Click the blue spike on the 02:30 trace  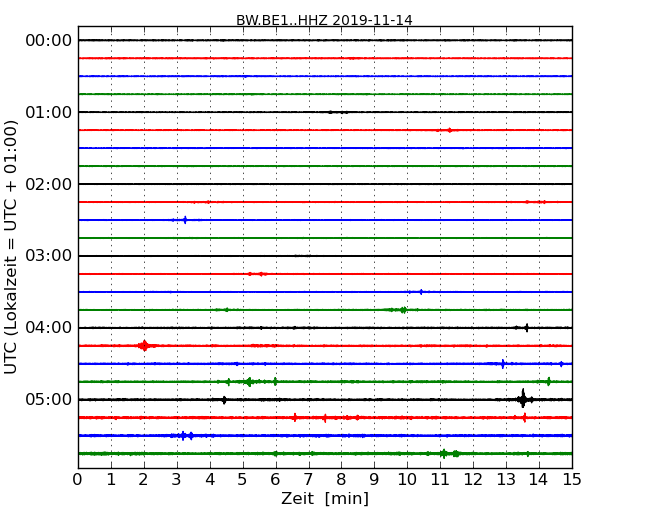[185, 220]
